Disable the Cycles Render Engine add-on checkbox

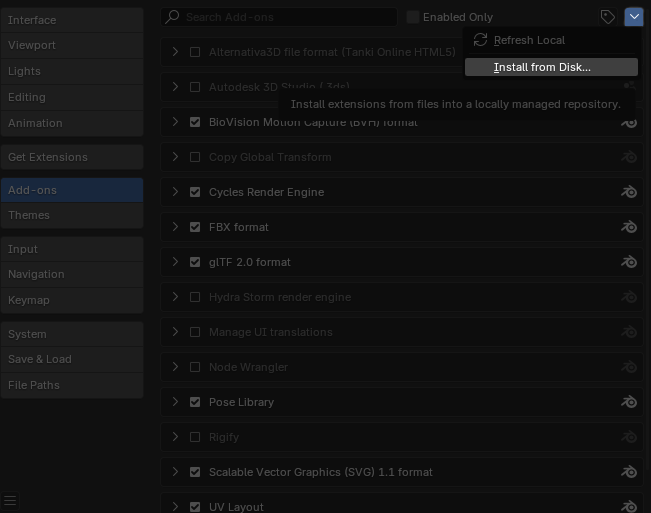tap(195, 192)
